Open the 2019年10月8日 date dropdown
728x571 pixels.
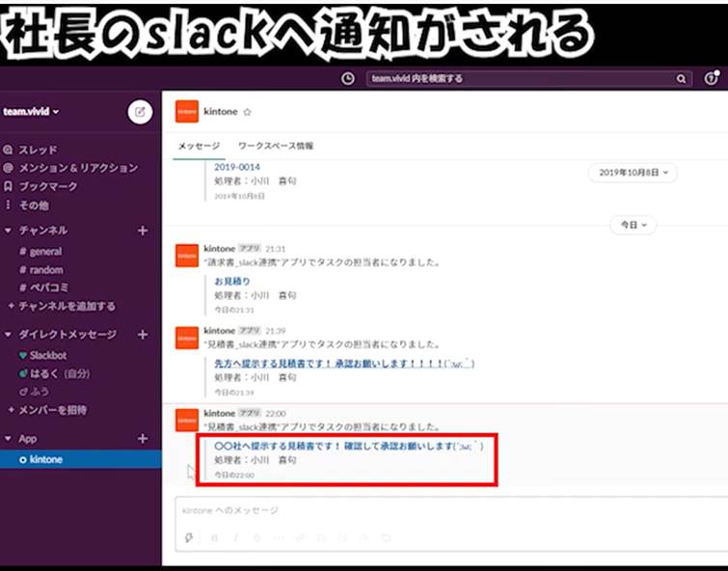[x=633, y=173]
